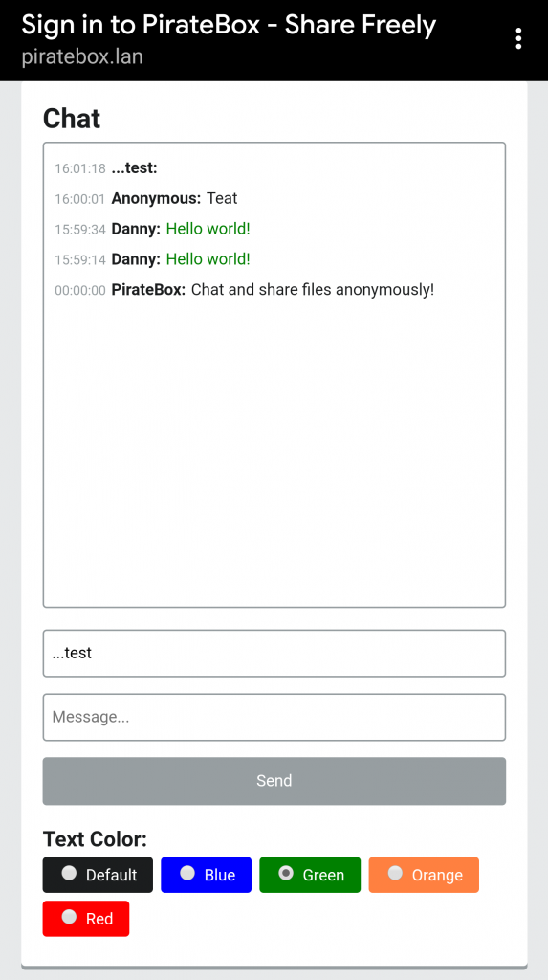
Task: Click the 15:59:34 Danny Hello world message
Action: point(152,229)
